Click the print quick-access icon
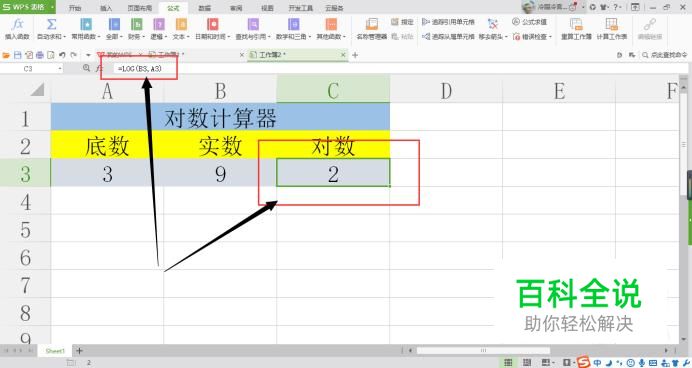Image resolution: width=692 pixels, height=368 pixels. pos(39,55)
